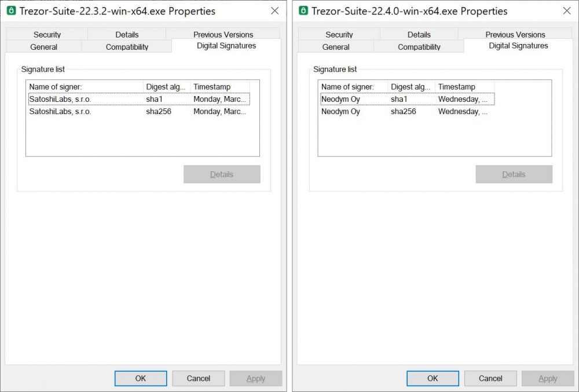Click the 'Digest alg...' column header in the 22.4.0 window

[411, 87]
